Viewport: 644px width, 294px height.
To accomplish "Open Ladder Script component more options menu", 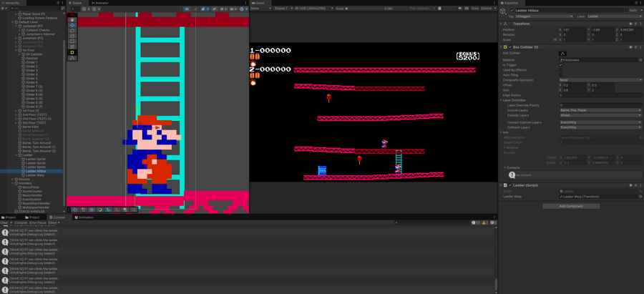I will (x=640, y=185).
